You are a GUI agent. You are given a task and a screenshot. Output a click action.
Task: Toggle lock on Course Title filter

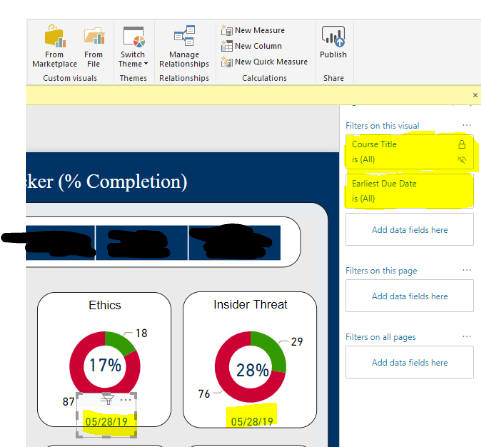[462, 144]
